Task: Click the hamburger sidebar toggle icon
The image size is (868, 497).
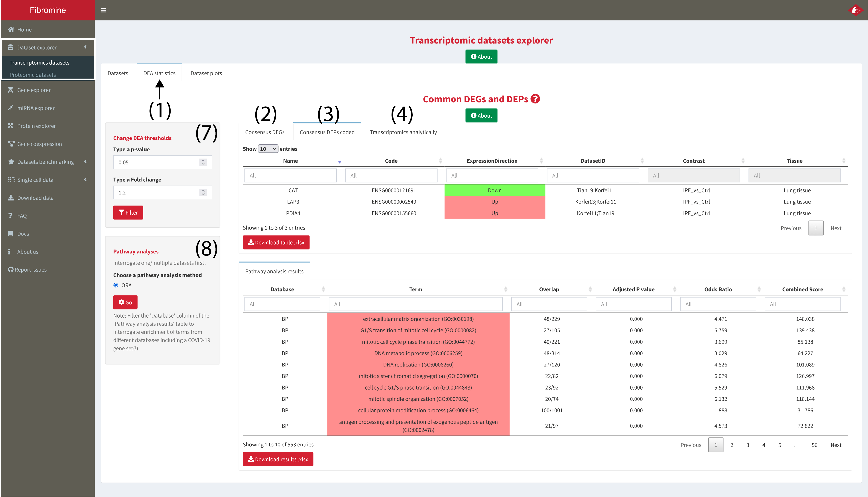Action: click(x=103, y=10)
